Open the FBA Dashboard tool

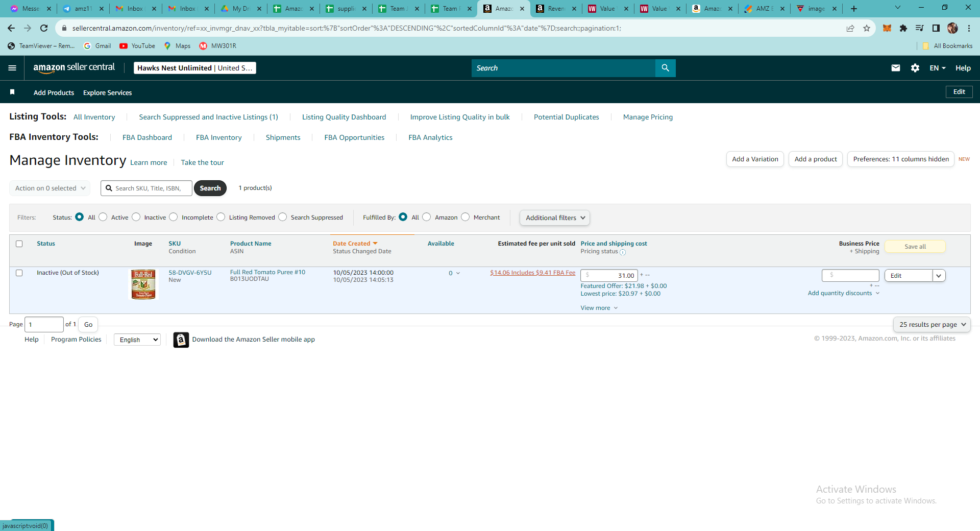click(147, 137)
